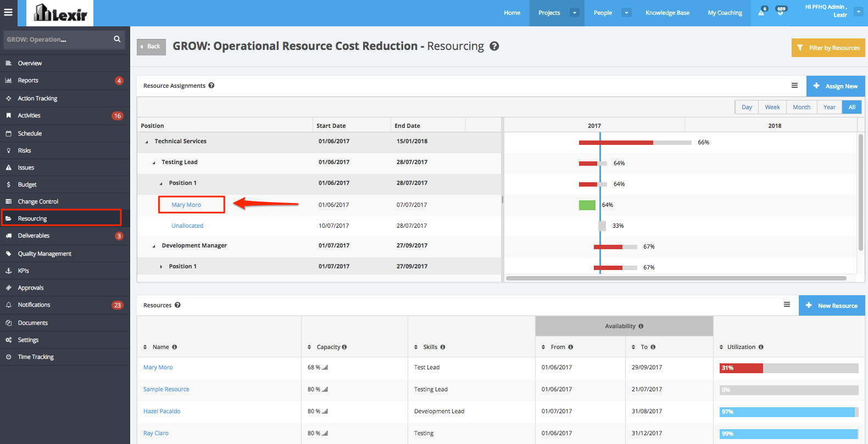Click info icon next to To header
The width and height of the screenshot is (868, 444).
pyautogui.click(x=653, y=347)
